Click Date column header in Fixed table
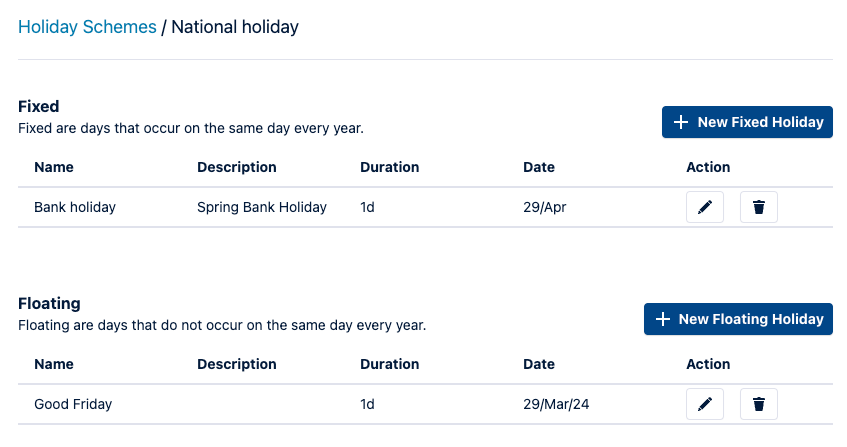This screenshot has height=447, width=847. (x=539, y=167)
